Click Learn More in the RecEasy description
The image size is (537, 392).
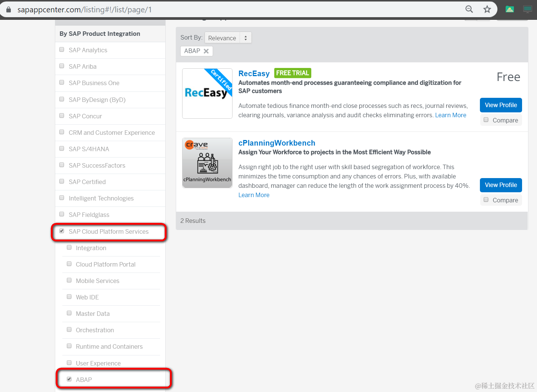coord(451,115)
